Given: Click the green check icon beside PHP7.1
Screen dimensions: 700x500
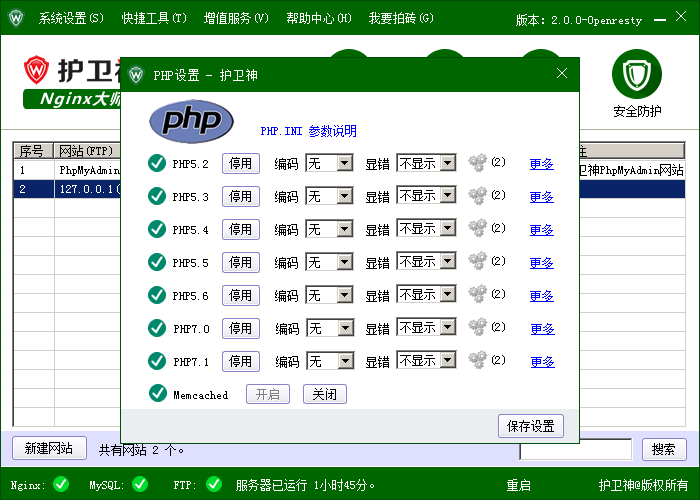Looking at the screenshot, I should pos(157,361).
